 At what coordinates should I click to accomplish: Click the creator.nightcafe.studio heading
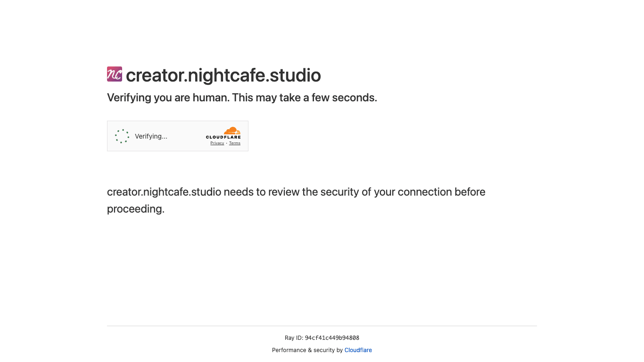pos(223,75)
